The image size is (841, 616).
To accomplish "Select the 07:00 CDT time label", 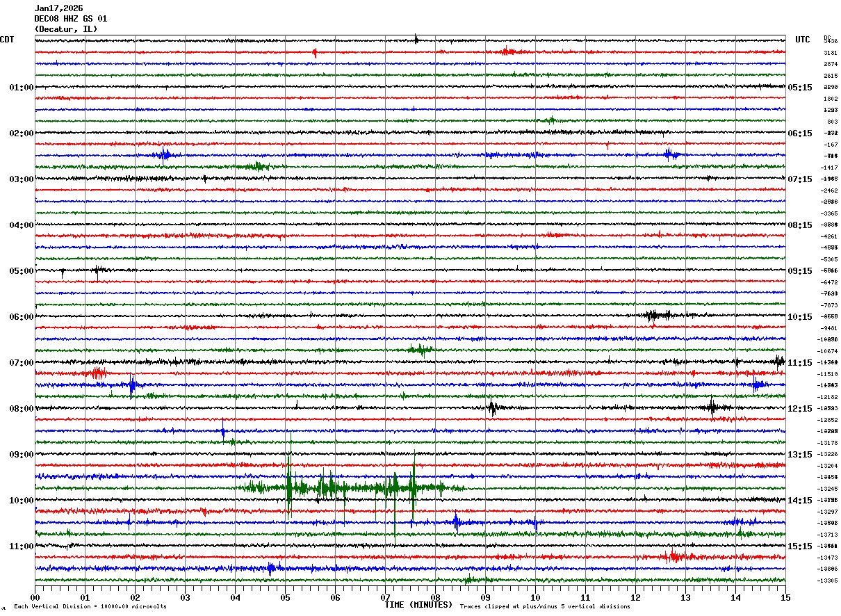I will (22, 363).
